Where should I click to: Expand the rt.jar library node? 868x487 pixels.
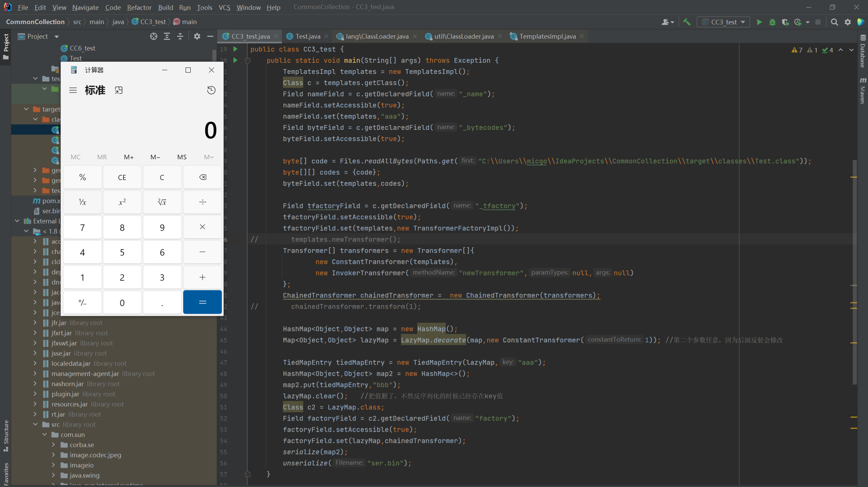click(x=35, y=414)
